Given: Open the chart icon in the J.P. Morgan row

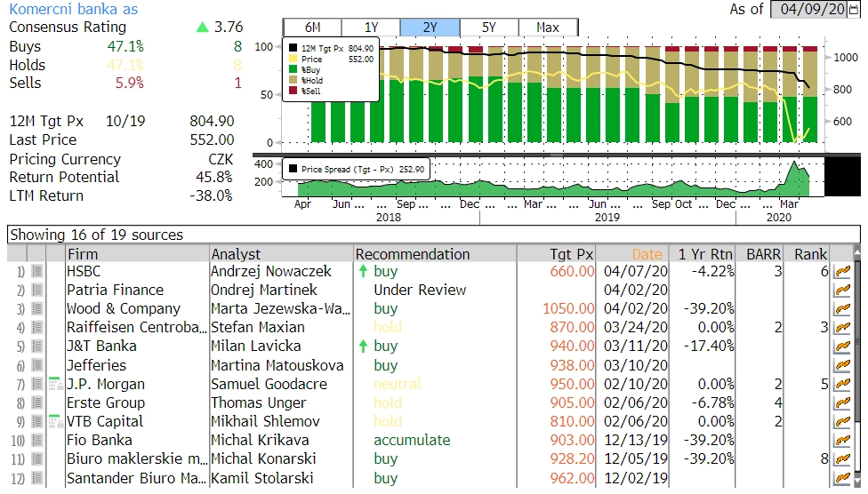Looking at the screenshot, I should coord(842,384).
